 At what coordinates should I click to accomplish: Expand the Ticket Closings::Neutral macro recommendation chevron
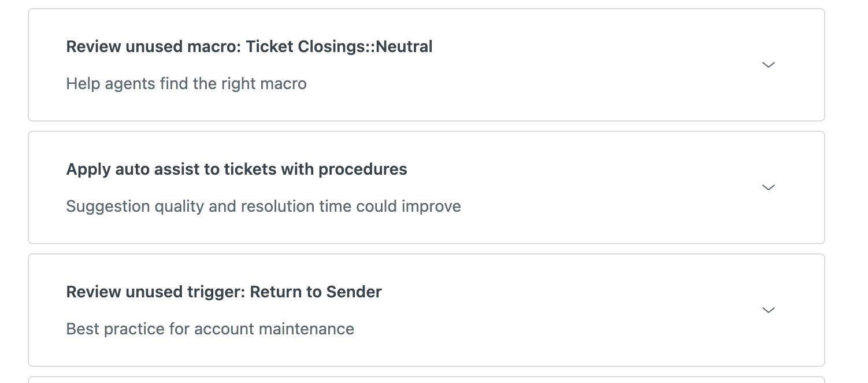768,65
